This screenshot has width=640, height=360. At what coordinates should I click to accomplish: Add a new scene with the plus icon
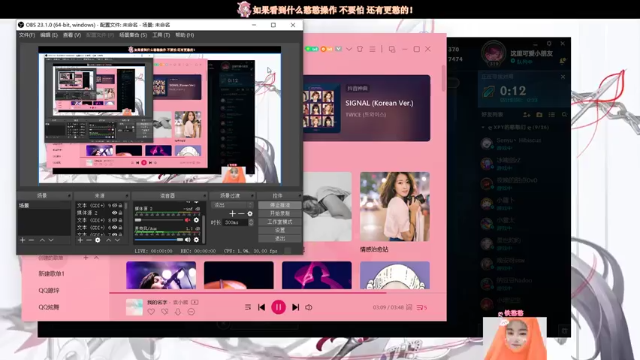click(22, 240)
